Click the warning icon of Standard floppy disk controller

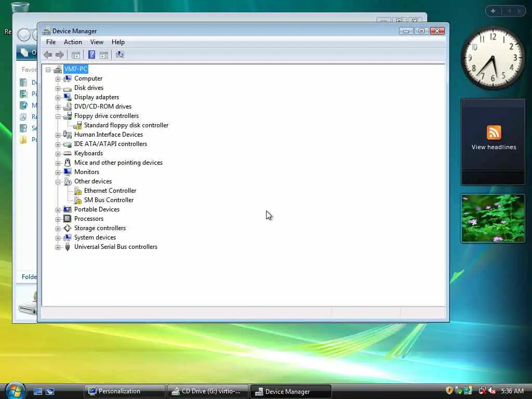(x=78, y=125)
